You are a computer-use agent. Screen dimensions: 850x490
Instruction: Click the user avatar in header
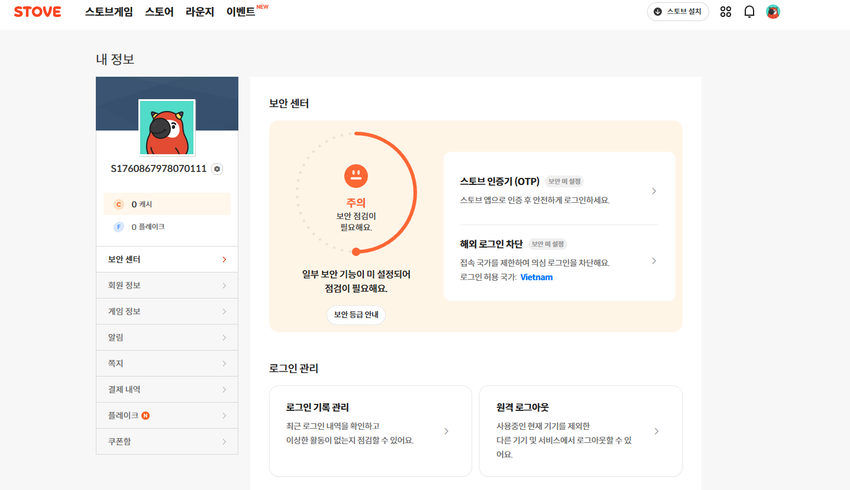tap(773, 12)
